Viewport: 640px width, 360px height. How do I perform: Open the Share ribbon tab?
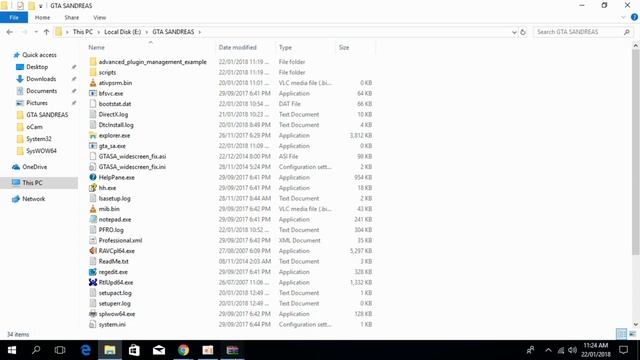tap(71, 18)
